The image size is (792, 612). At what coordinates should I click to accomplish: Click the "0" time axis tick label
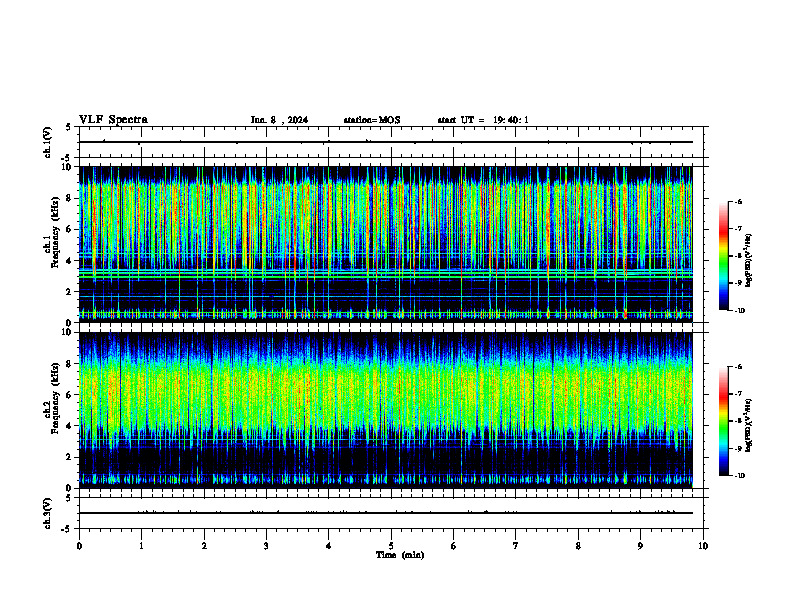79,546
